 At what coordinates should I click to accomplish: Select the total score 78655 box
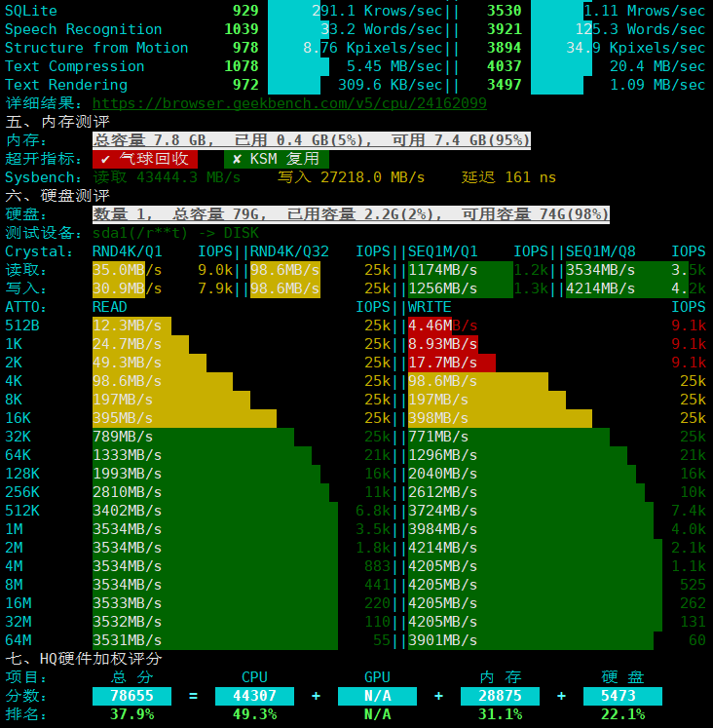pos(131,696)
